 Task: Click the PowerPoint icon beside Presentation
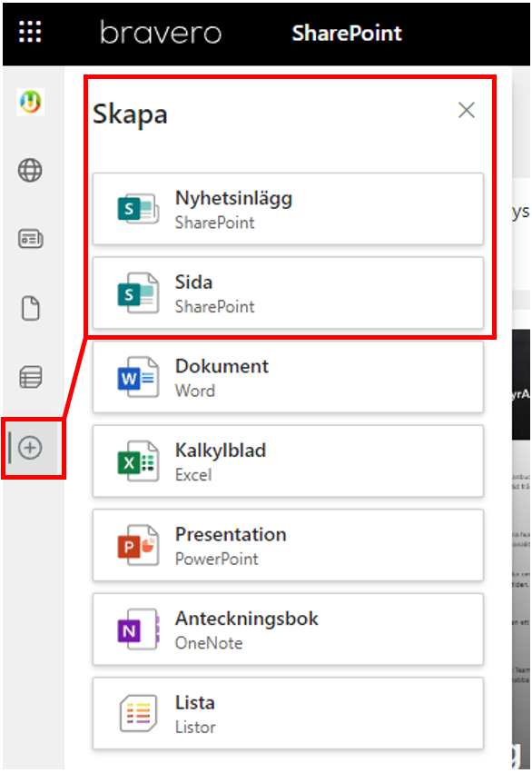tap(138, 545)
